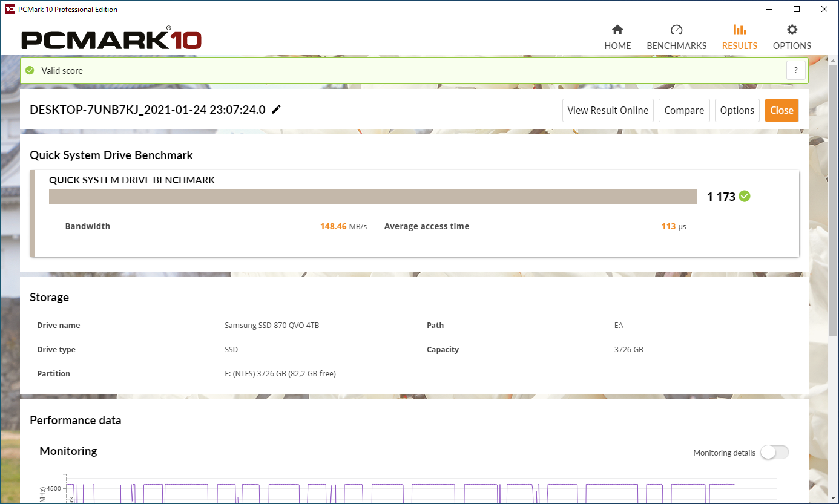Open the Valid score help with the ? button
The height and width of the screenshot is (504, 839).
(795, 70)
